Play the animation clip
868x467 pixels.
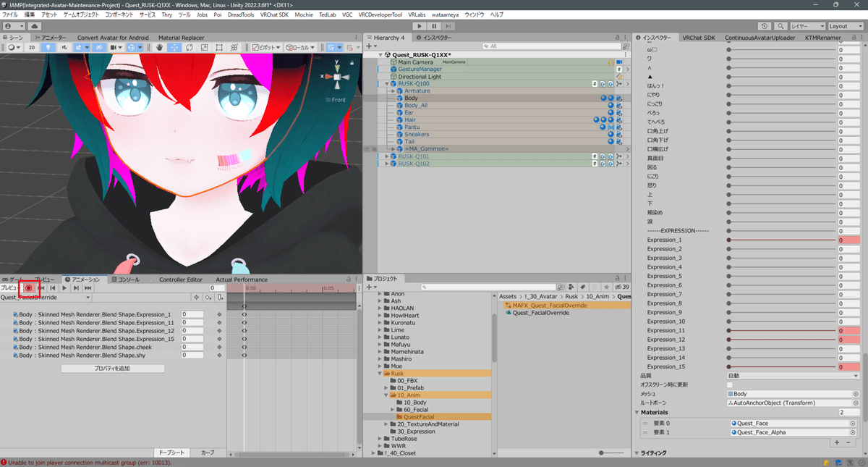click(64, 288)
